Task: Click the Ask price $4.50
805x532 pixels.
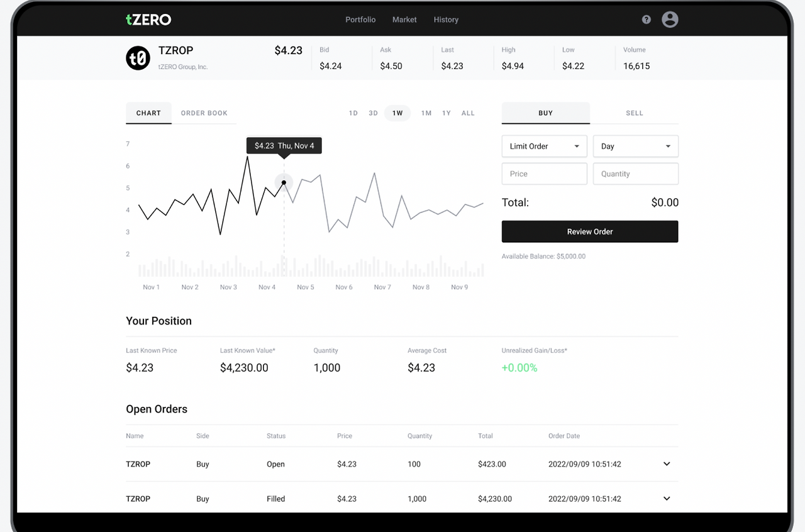Action: [x=391, y=66]
